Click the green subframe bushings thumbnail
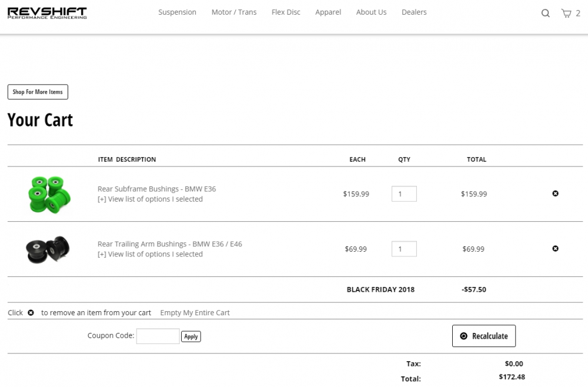 coord(49,194)
